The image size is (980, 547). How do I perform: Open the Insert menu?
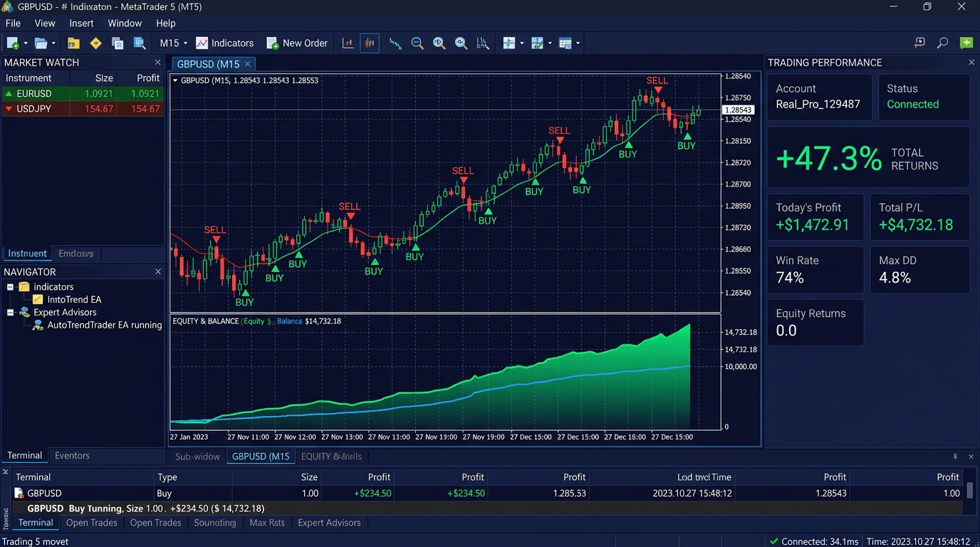81,24
